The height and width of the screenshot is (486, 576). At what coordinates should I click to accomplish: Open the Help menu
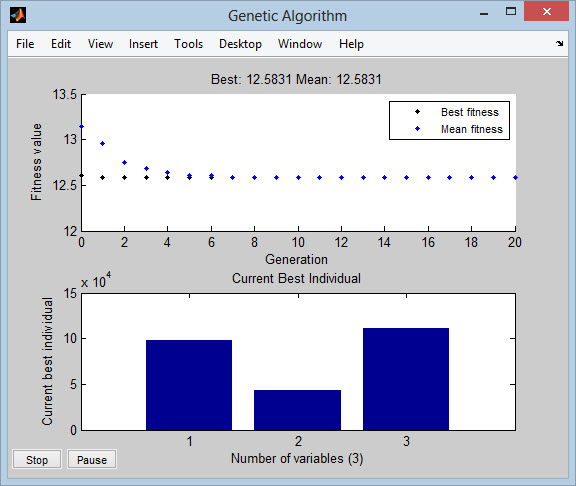coord(351,44)
